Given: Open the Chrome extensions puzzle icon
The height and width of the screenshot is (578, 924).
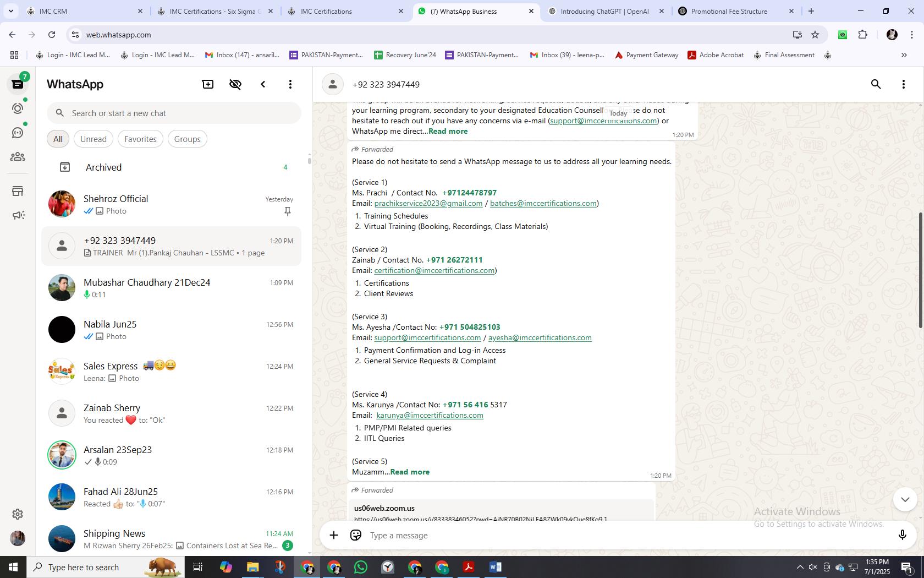Looking at the screenshot, I should tap(862, 35).
